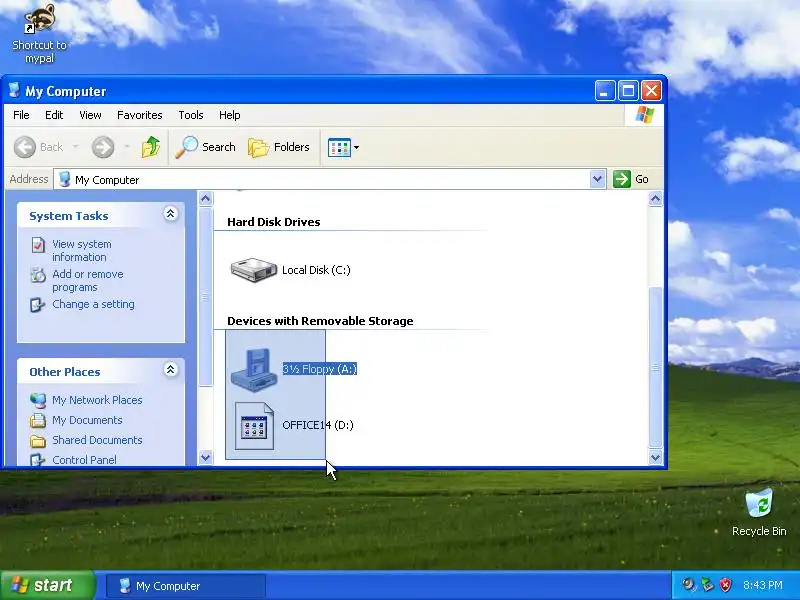Select the OFFICE14 (D:) disc icon
This screenshot has width=800, height=600.
255,426
